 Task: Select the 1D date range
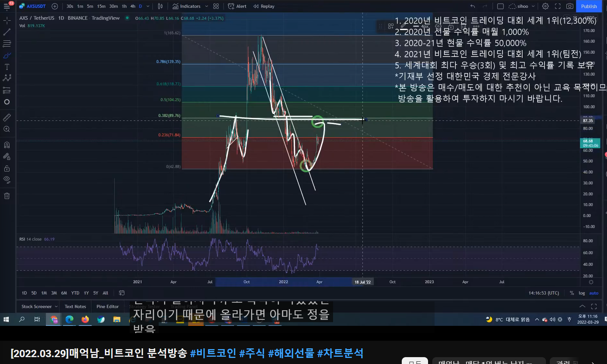tap(24, 293)
